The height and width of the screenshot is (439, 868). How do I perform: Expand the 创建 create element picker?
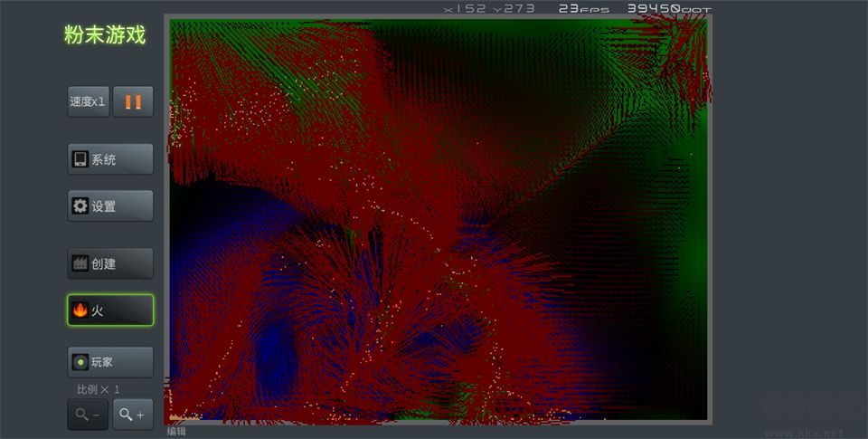pos(110,264)
